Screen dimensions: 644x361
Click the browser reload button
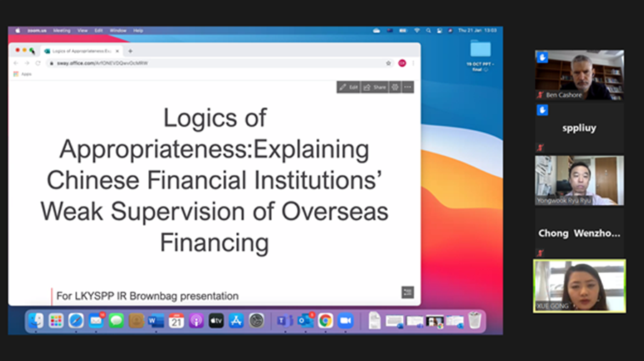tap(38, 63)
